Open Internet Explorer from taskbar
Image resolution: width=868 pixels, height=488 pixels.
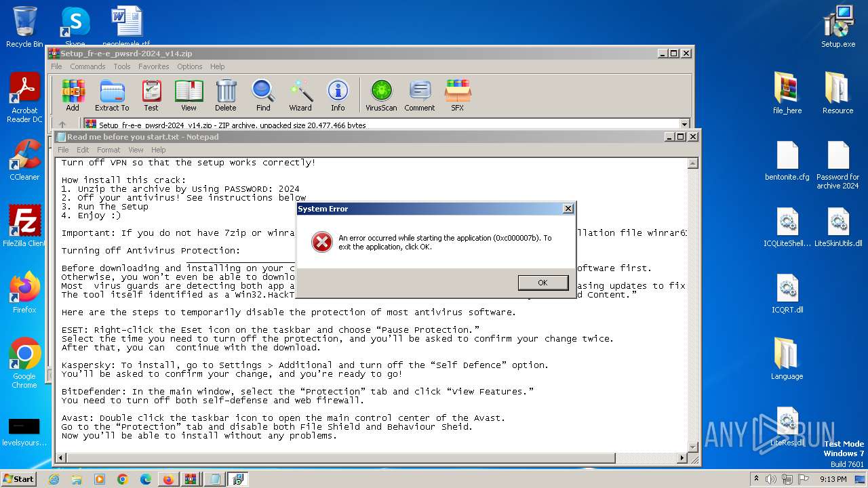[x=54, y=479]
